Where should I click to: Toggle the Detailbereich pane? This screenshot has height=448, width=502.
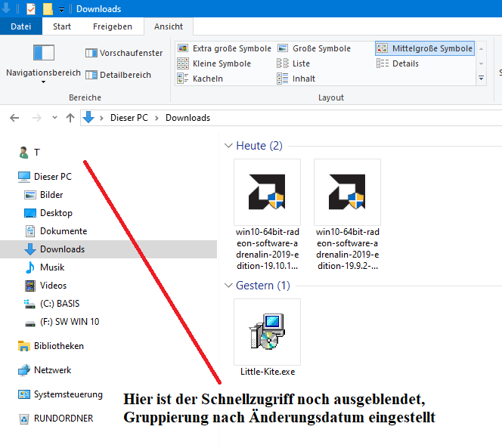coord(118,75)
